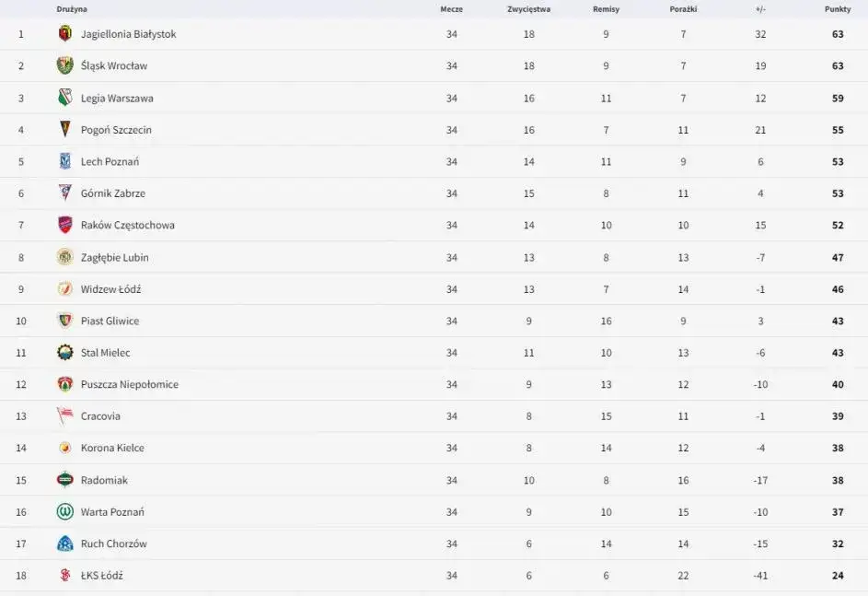This screenshot has height=596, width=868.
Task: Click the Pogoń Szczecin club crest
Action: [x=64, y=130]
